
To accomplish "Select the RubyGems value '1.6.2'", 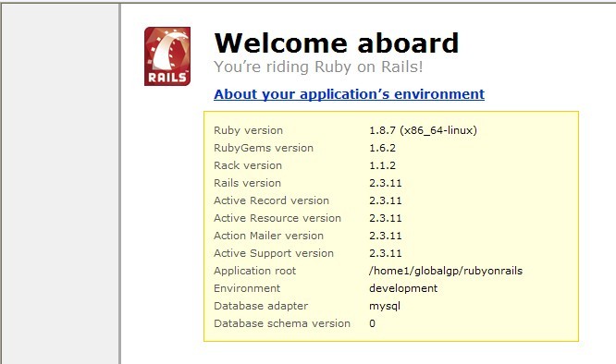I will pyautogui.click(x=382, y=148).
